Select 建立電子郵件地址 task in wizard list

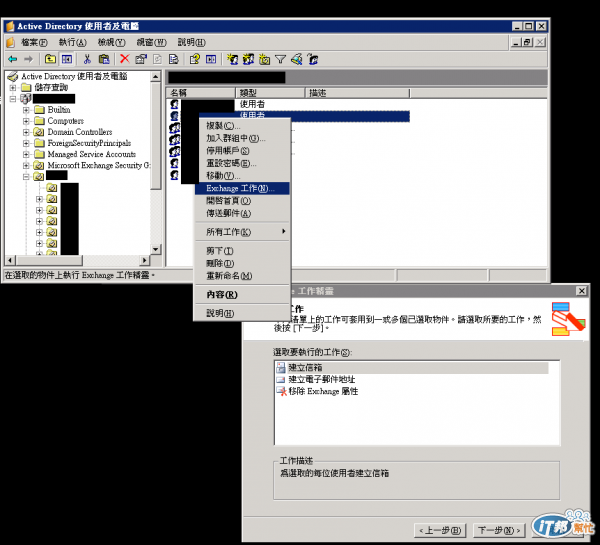[322, 380]
